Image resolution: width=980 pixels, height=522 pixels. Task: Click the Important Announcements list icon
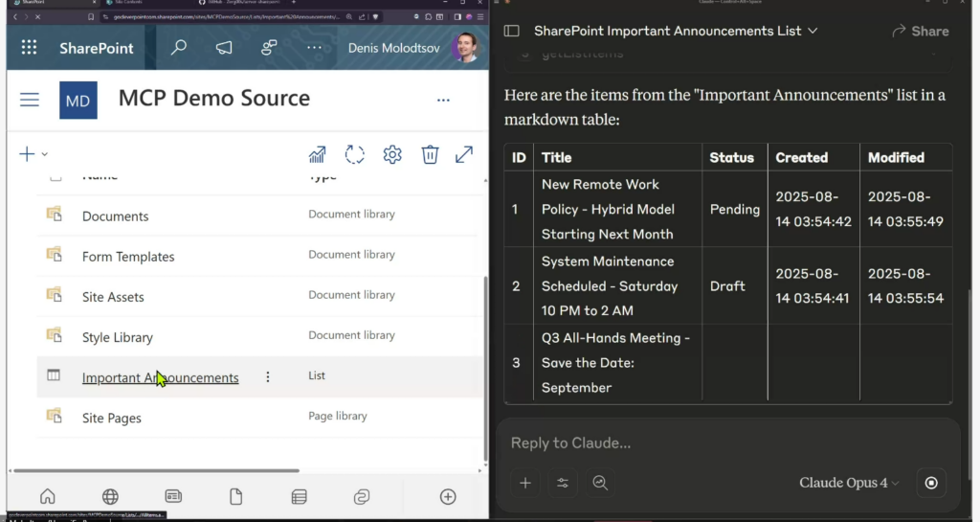pos(54,375)
